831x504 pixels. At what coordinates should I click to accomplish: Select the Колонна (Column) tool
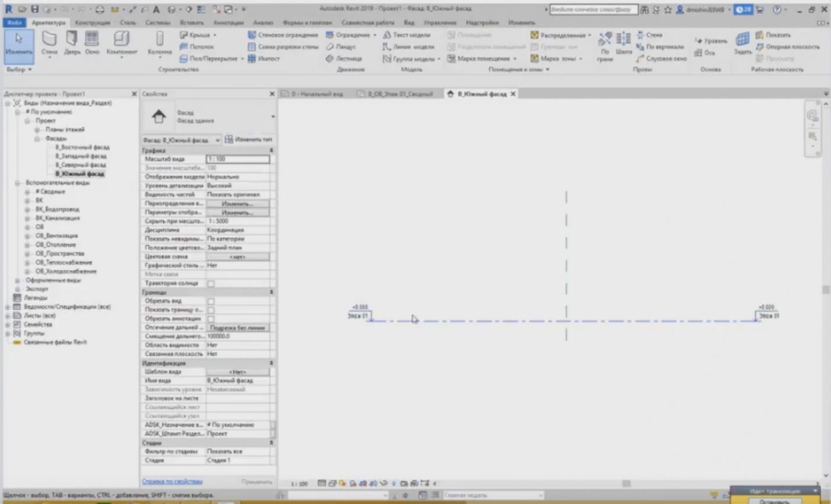pos(159,43)
